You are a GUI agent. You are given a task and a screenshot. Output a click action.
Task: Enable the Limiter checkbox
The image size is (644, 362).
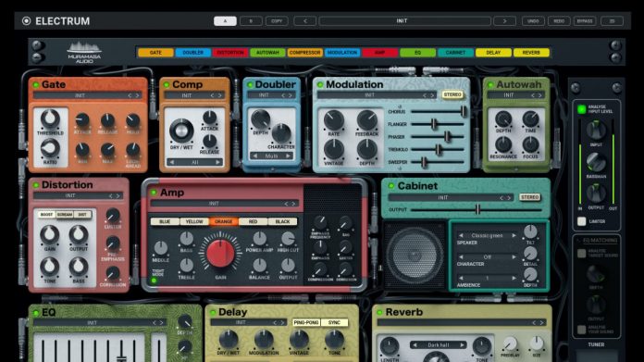click(x=582, y=221)
